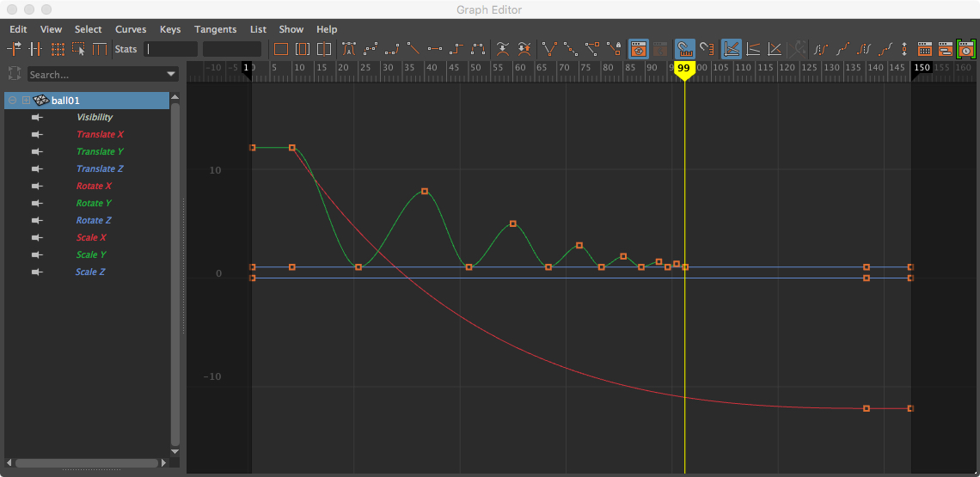Open the Tangents menu
This screenshot has width=980, height=477.
[215, 29]
